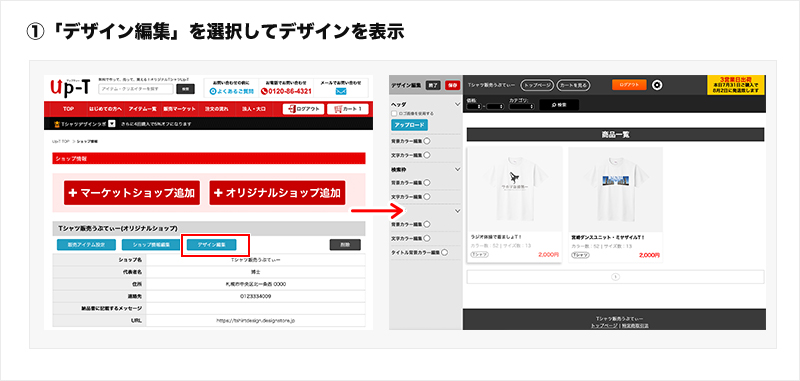Click the Up-T logo
The height and width of the screenshot is (381, 800).
pos(71,88)
